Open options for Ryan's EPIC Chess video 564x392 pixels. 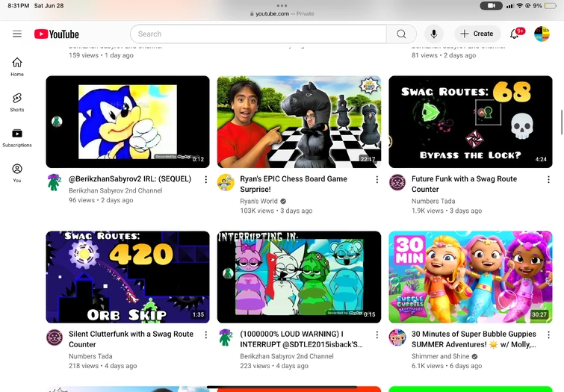point(377,179)
